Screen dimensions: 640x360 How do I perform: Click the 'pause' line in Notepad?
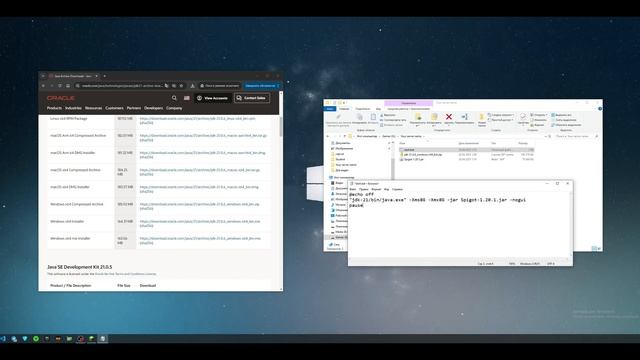coord(356,206)
